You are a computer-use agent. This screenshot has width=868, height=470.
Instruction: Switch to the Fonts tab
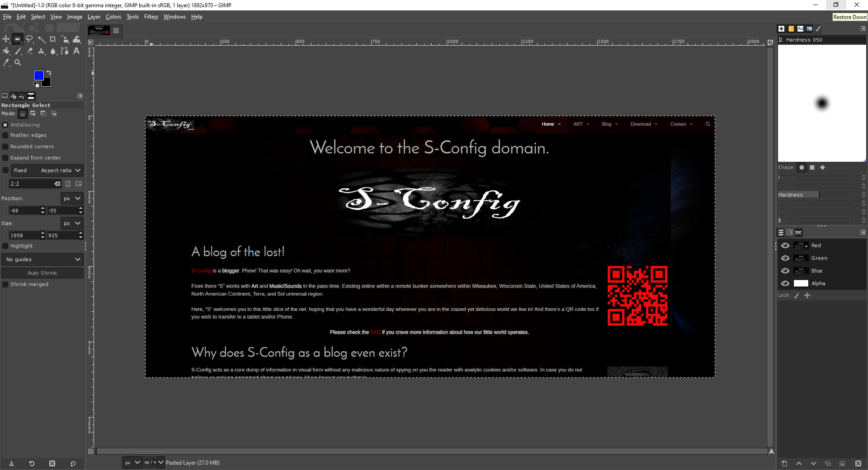click(x=800, y=28)
